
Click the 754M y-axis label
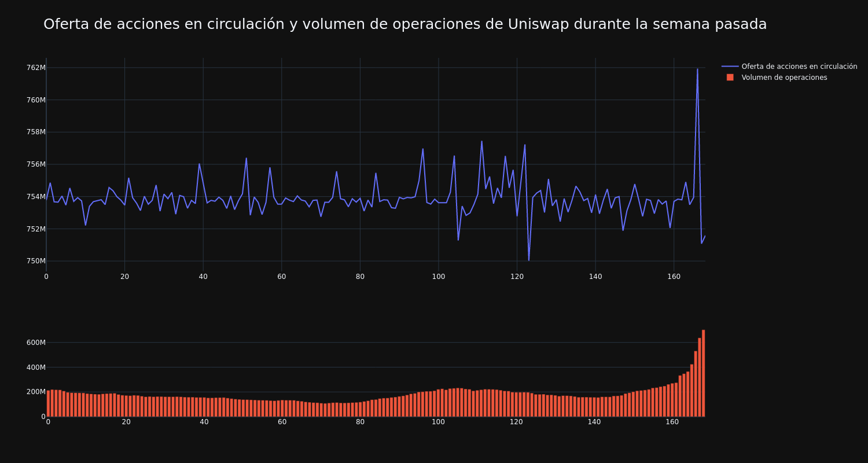pos(36,197)
